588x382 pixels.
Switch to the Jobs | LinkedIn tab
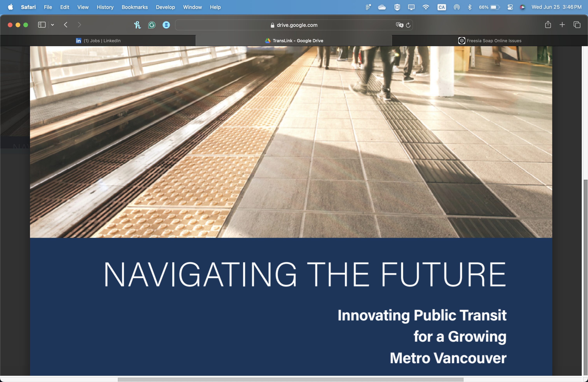[x=98, y=41]
